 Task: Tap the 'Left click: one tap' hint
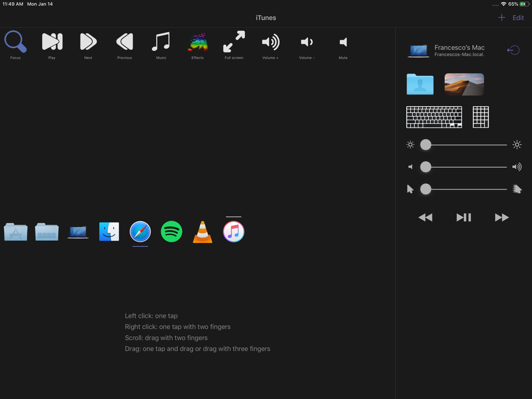click(x=151, y=316)
